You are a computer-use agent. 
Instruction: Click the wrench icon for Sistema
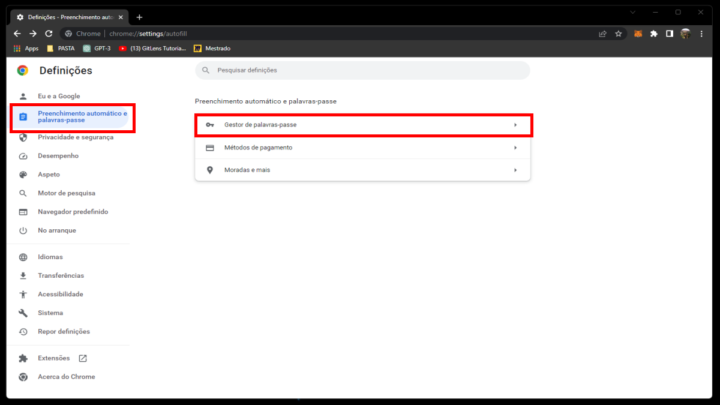click(23, 313)
